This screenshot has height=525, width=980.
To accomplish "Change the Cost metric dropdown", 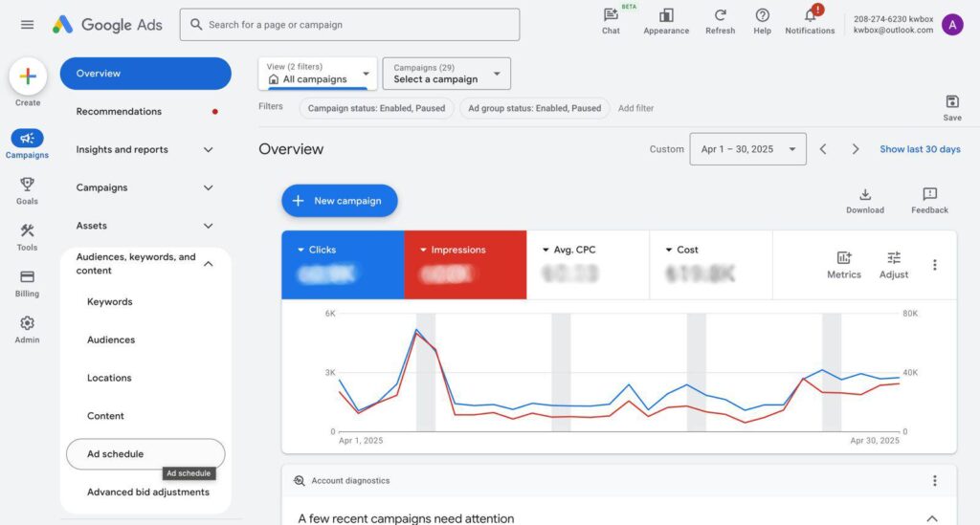I will (x=681, y=250).
